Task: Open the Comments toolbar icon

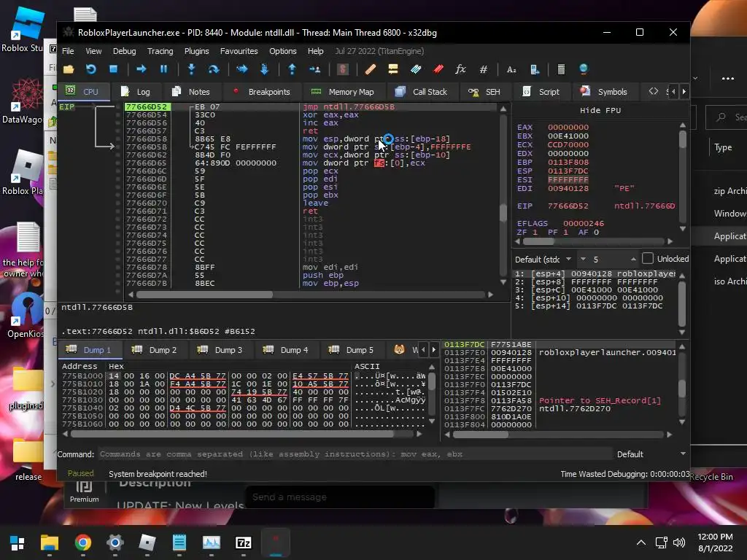Action: pos(392,69)
